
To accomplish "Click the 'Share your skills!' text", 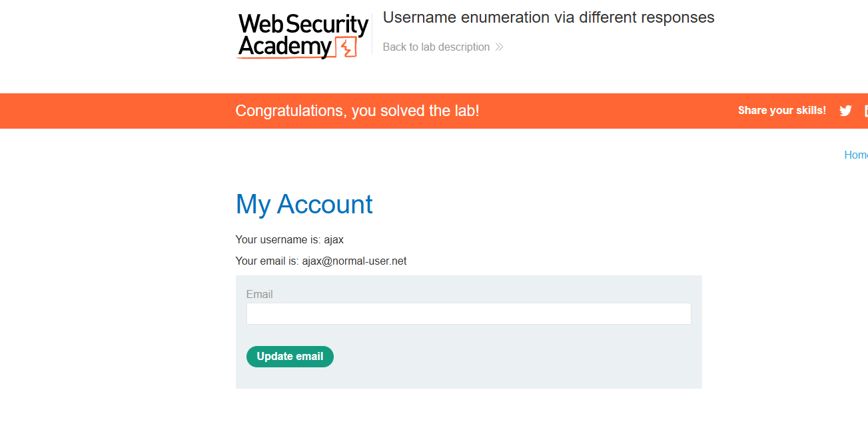I will [781, 111].
